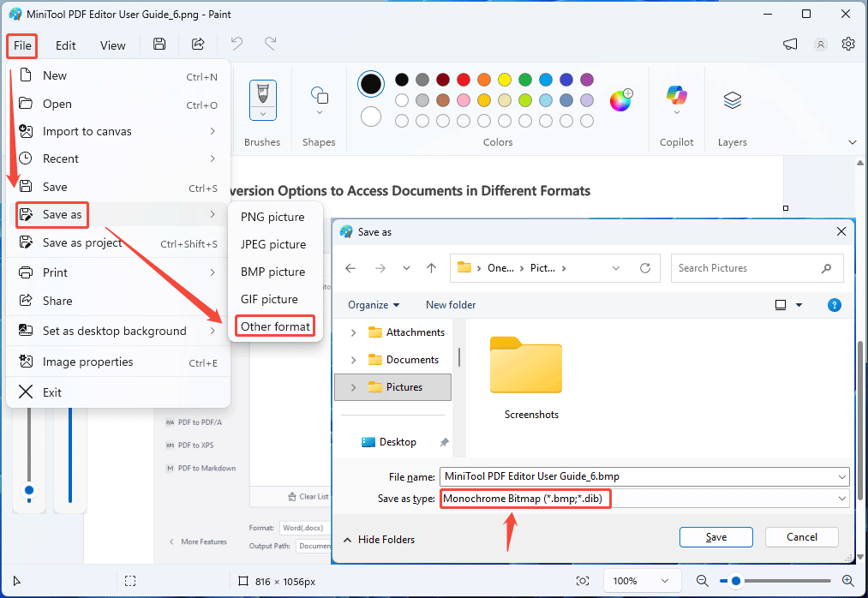This screenshot has width=868, height=598.
Task: Open the Organize dropdown menu
Action: pos(374,305)
